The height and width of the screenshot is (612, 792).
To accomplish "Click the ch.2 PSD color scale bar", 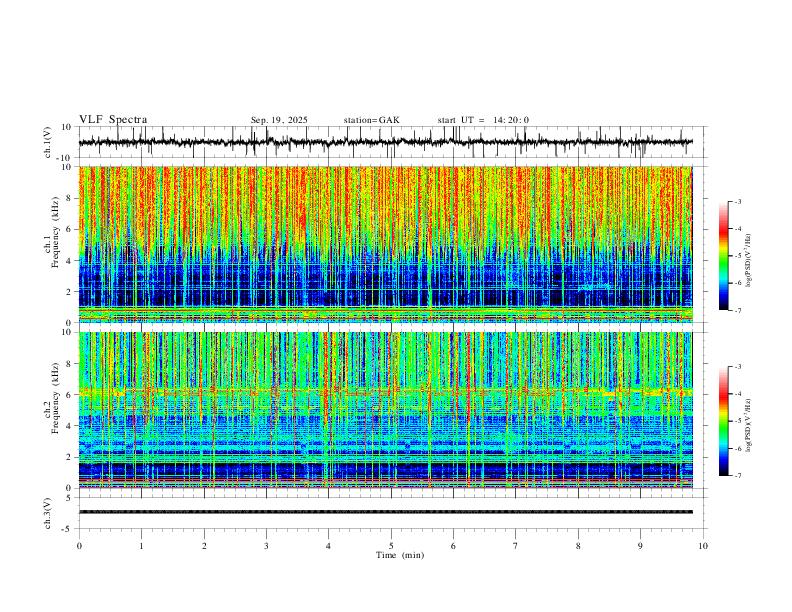I will tap(723, 421).
